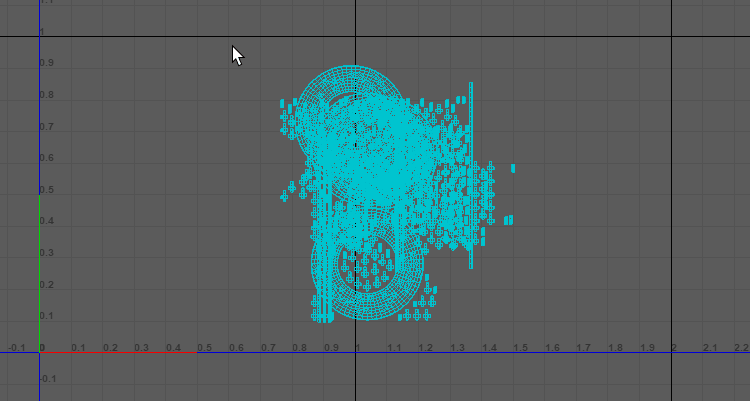The height and width of the screenshot is (401, 750).
Task: Click the 0.3 label on vertical V axis
Action: click(x=47, y=253)
